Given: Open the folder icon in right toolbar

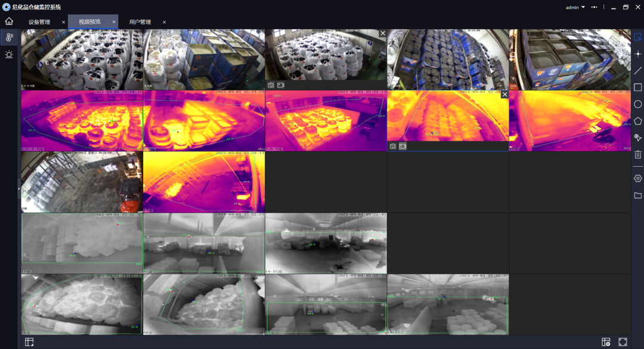Looking at the screenshot, I should [x=637, y=194].
